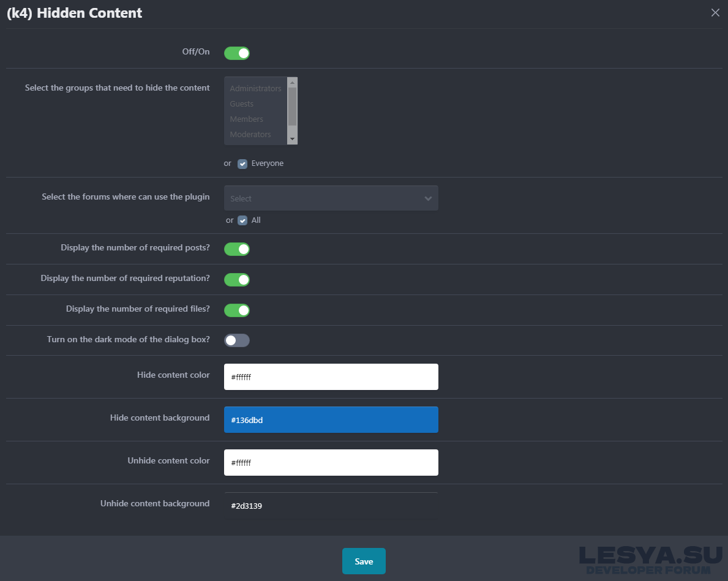Select Moderators in the groups list

[x=250, y=135]
